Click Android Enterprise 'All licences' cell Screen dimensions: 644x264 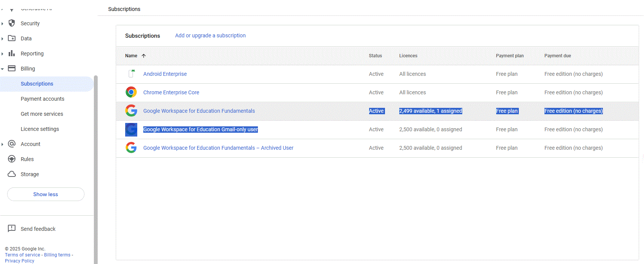click(412, 74)
